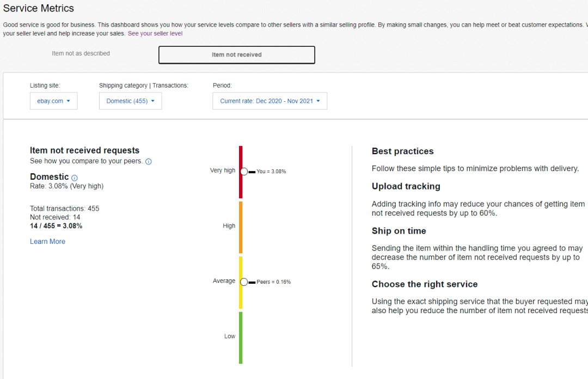
Task: Expand the Domestic (455) shipping category dropdown
Action: pyautogui.click(x=130, y=101)
